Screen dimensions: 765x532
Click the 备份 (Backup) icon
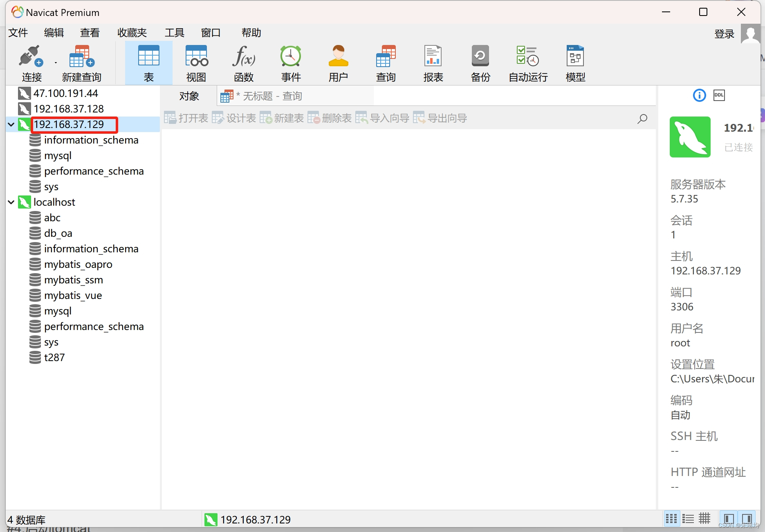pos(480,61)
